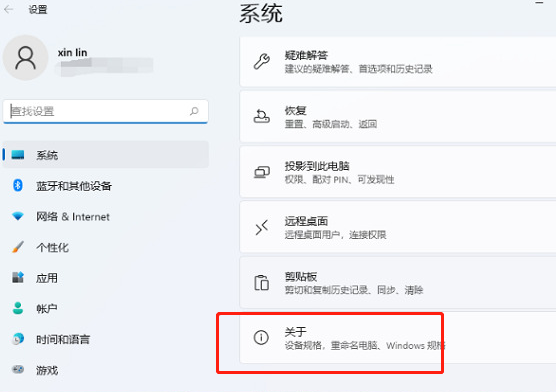Screen dimensions: 556x392
Task: Open the 剪贴板 clipboard icon
Action: tap(262, 283)
